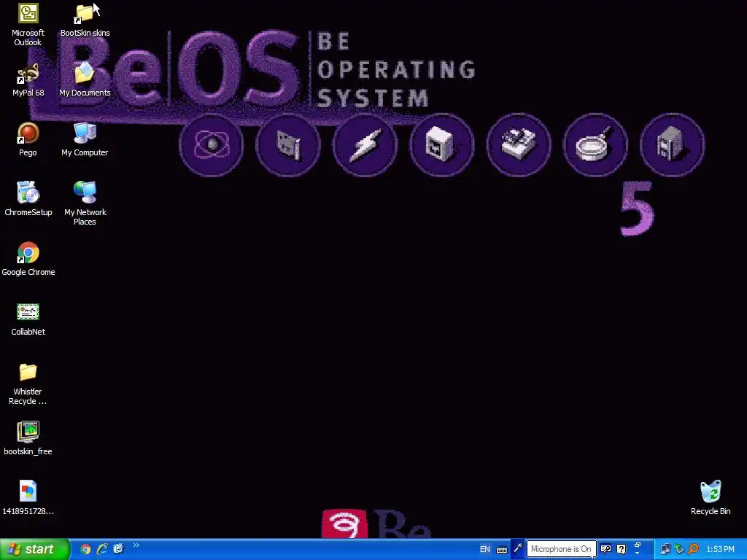
Task: Launch Internet Explorer from Quick Launch
Action: click(102, 549)
